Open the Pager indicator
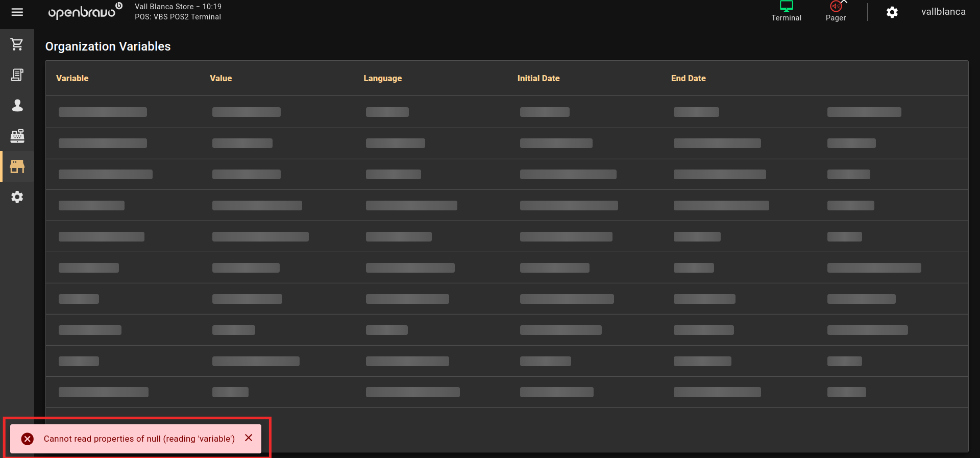 836,11
